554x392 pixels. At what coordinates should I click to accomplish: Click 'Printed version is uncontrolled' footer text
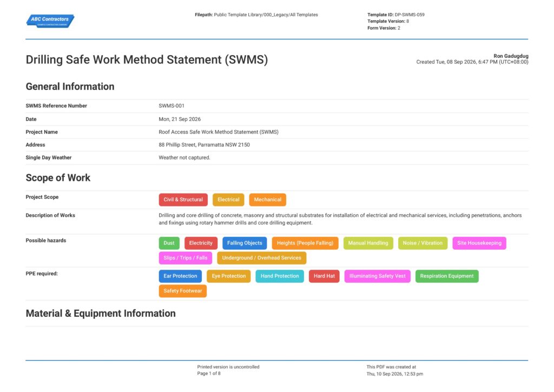coord(228,367)
